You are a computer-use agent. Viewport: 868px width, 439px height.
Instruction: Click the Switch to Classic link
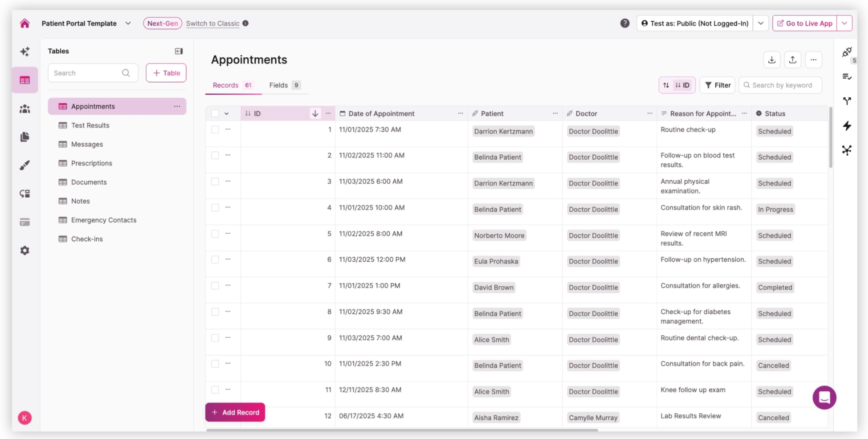tap(213, 23)
